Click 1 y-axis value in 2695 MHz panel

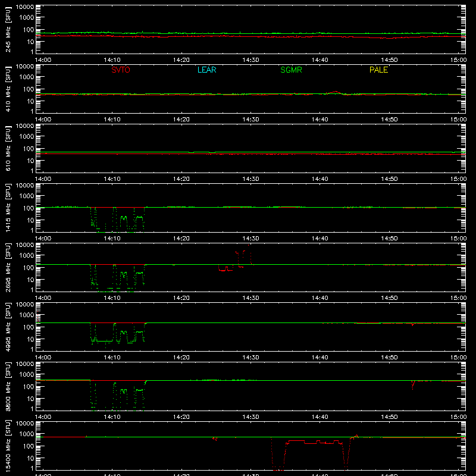[32, 290]
